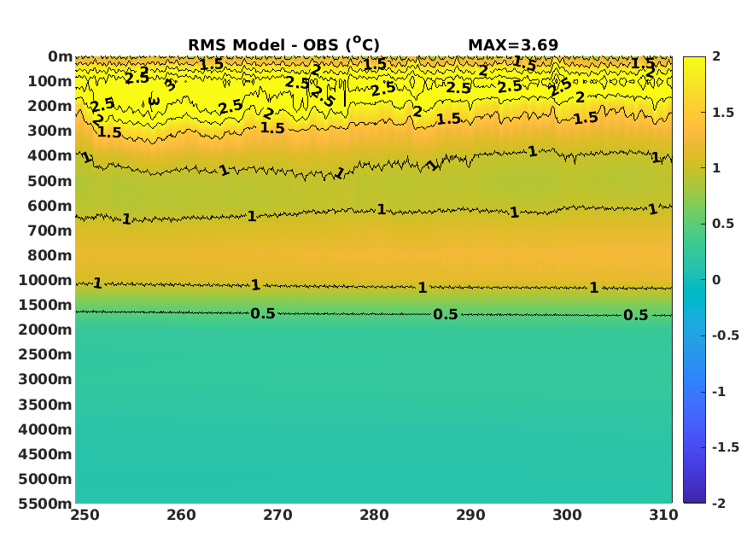
Task: Select the "2500m" depth axis label
Action: coord(45,353)
